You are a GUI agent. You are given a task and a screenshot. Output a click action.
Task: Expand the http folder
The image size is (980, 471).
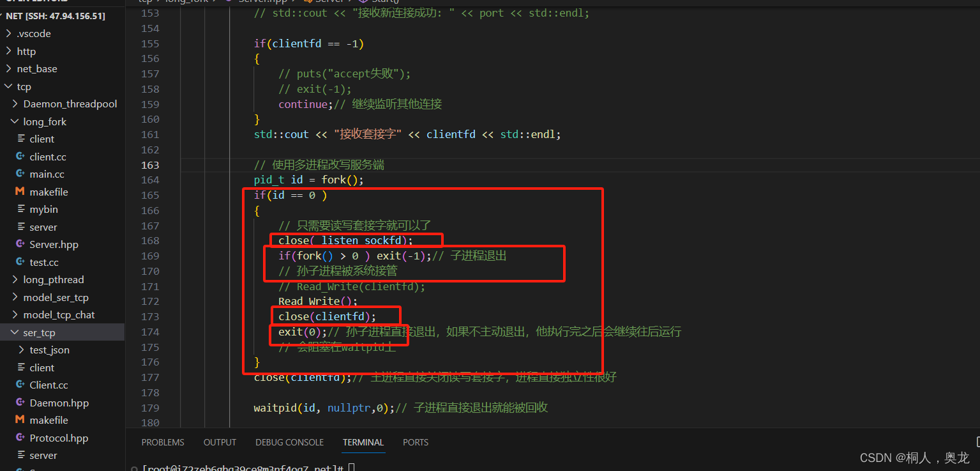coord(8,51)
